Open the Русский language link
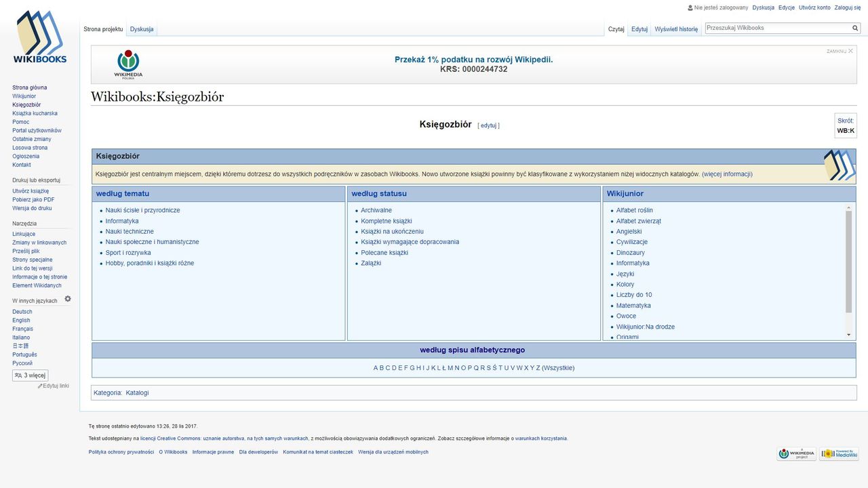This screenshot has width=868, height=488. click(x=22, y=363)
